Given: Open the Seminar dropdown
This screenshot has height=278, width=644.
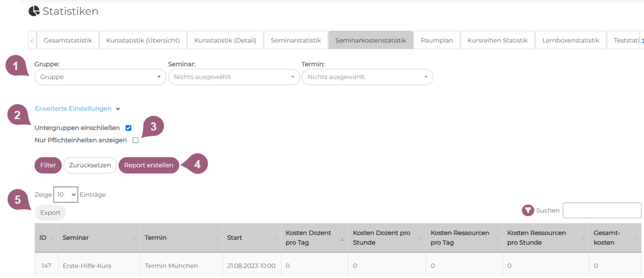Looking at the screenshot, I should tap(233, 77).
